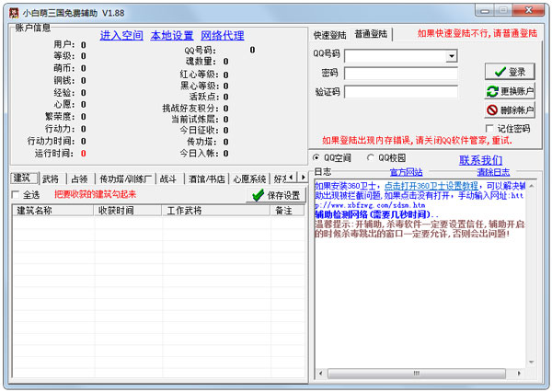Minimize the window

tap(486, 11)
